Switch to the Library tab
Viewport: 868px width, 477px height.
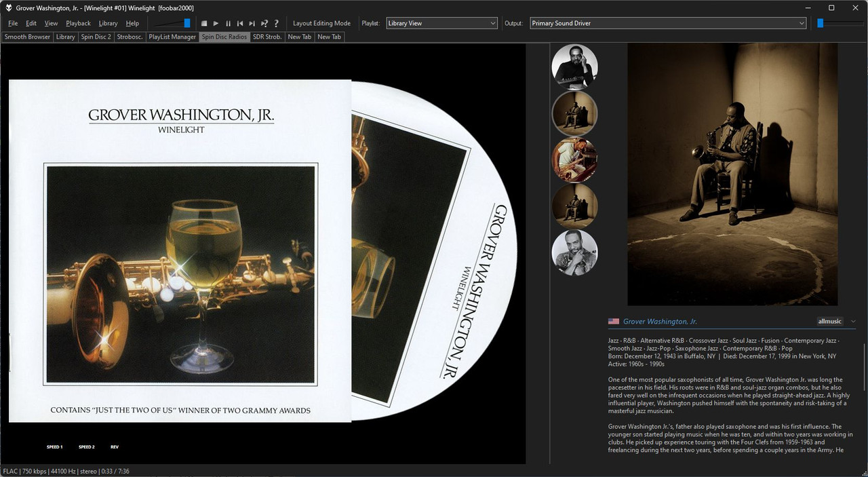(x=66, y=37)
